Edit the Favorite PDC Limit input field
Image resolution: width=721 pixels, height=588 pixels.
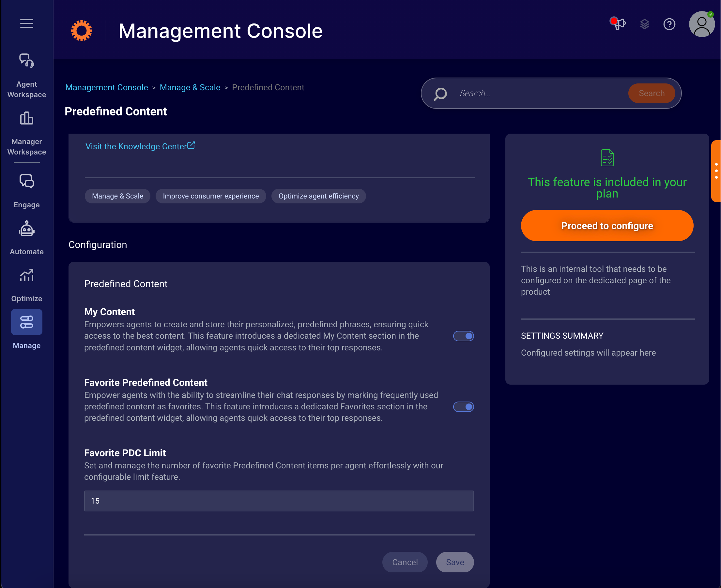coord(279,501)
